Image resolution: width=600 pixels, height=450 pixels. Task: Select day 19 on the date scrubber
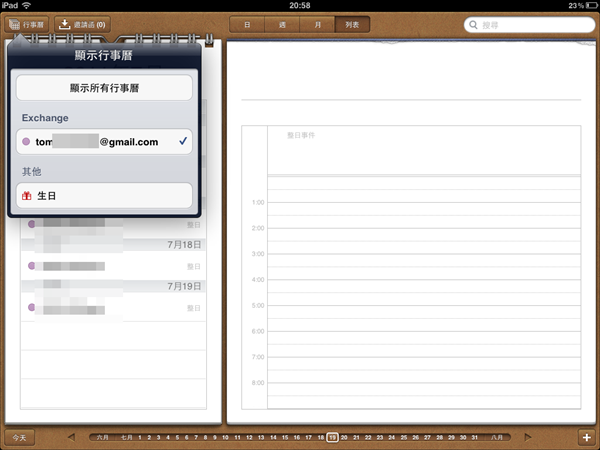point(332,437)
